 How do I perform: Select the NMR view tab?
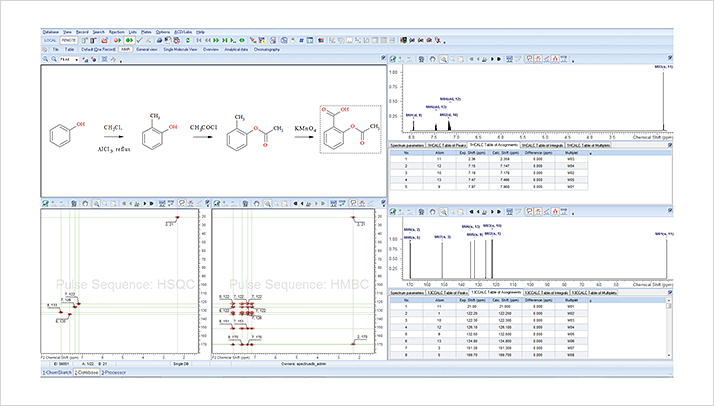[x=125, y=49]
